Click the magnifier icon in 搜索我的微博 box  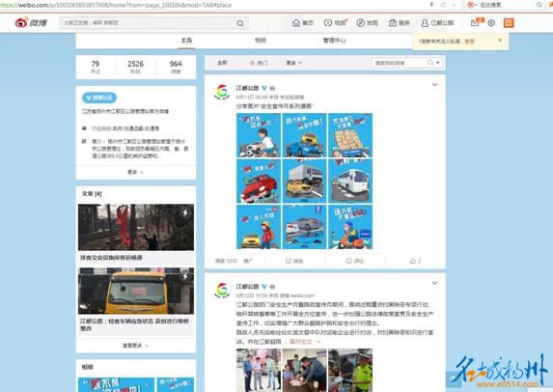coord(430,63)
